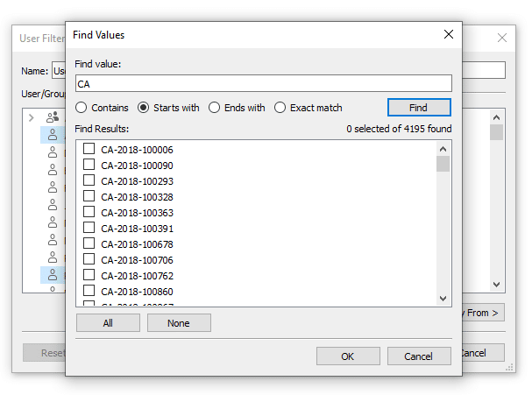Click the CA-2018-100860 result text

tap(137, 292)
